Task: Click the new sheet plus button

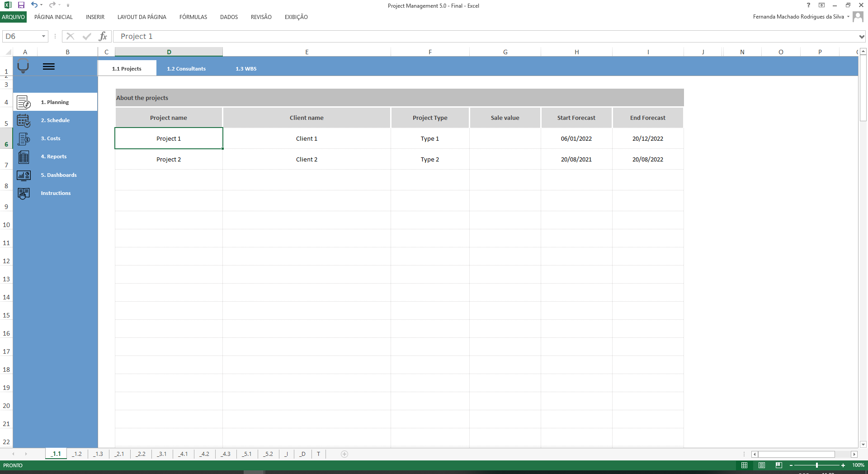Action: click(344, 454)
